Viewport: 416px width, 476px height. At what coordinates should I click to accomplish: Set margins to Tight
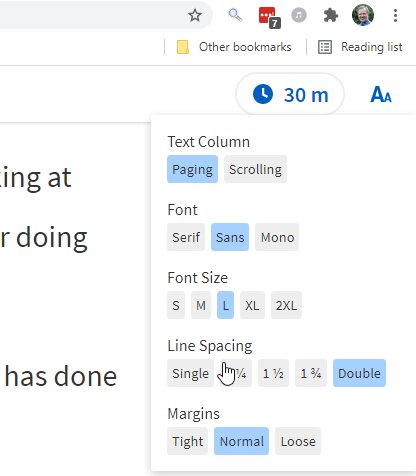click(x=188, y=441)
